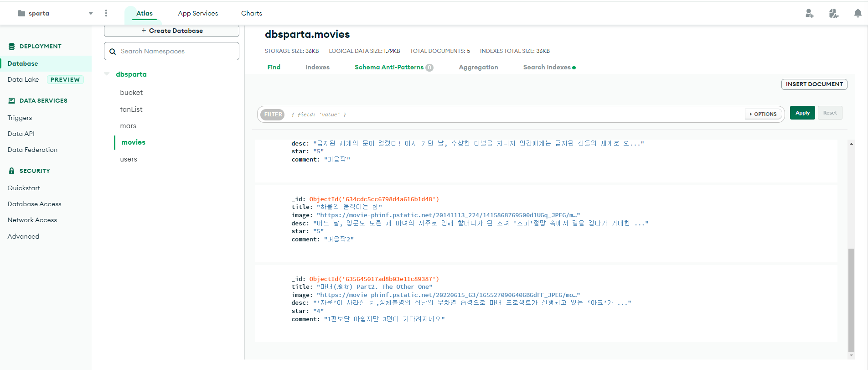Open Data API in the sidebar
The width and height of the screenshot is (868, 370).
(x=21, y=134)
